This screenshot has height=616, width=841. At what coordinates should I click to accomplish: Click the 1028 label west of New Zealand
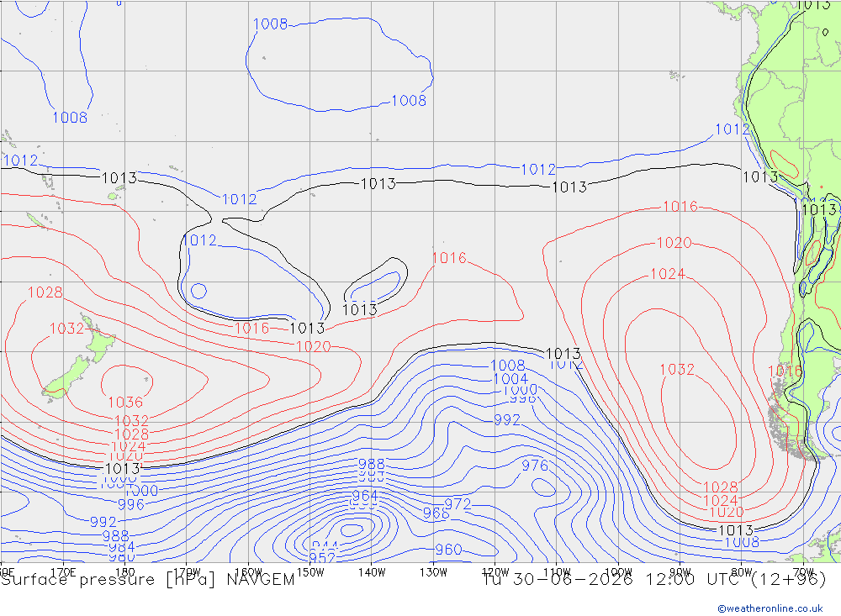[45, 292]
